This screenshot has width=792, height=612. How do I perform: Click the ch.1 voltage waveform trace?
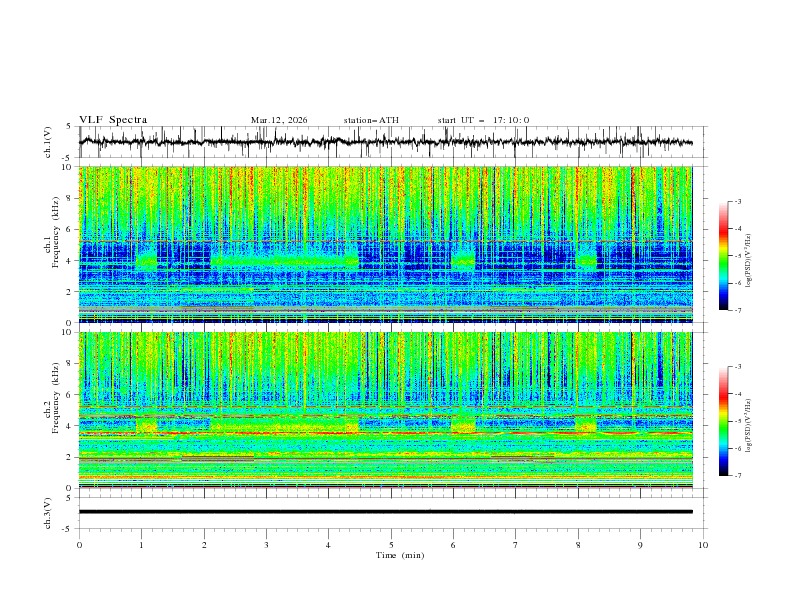[385, 141]
